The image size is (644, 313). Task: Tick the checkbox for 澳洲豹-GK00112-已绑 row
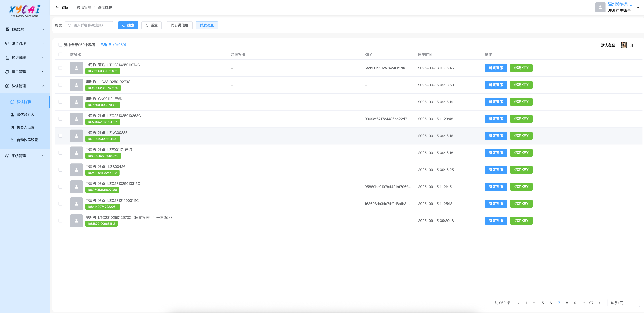point(60,102)
